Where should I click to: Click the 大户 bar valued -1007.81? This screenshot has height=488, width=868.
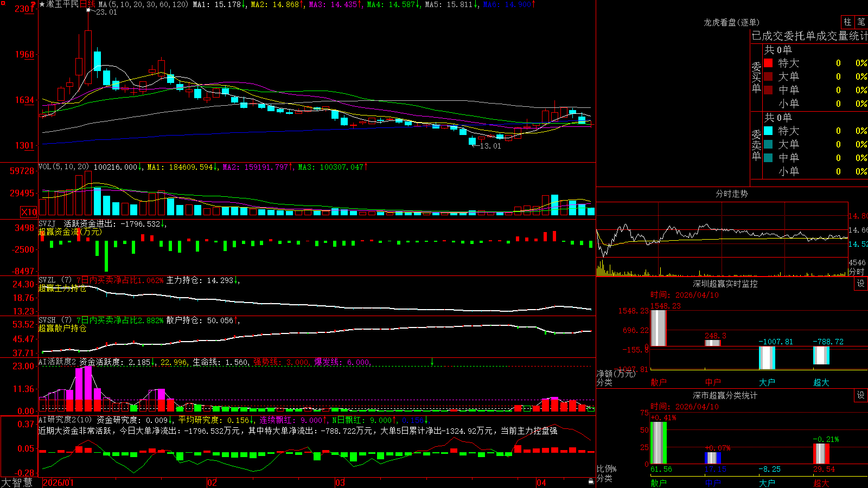[767, 358]
